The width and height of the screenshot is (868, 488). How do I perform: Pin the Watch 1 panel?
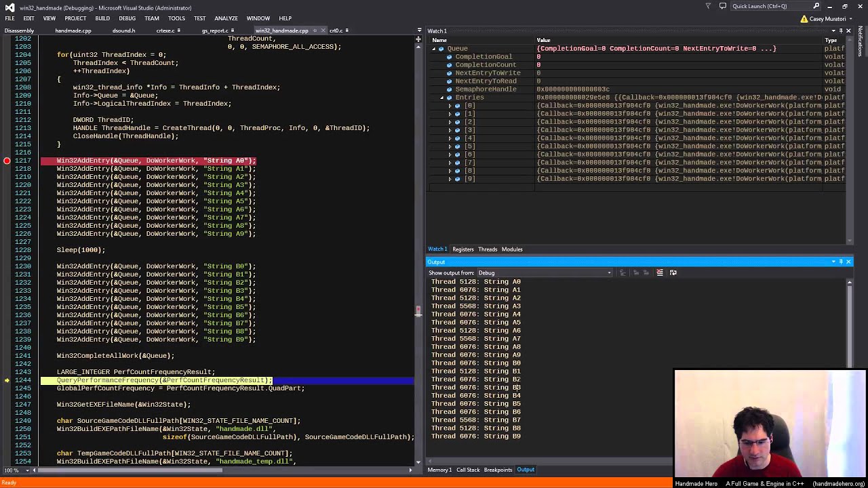pos(841,30)
